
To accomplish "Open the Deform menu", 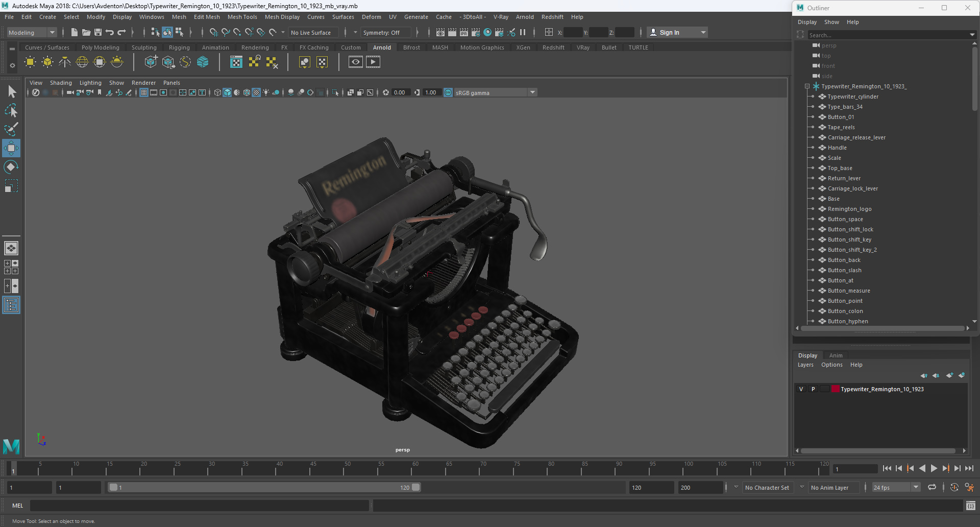I will point(371,17).
